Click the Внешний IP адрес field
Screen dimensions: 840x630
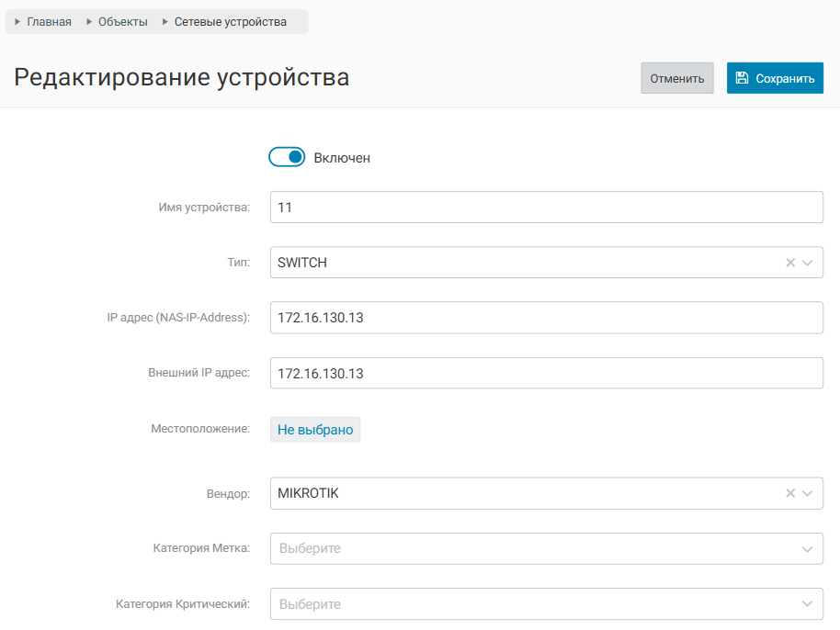coord(546,374)
